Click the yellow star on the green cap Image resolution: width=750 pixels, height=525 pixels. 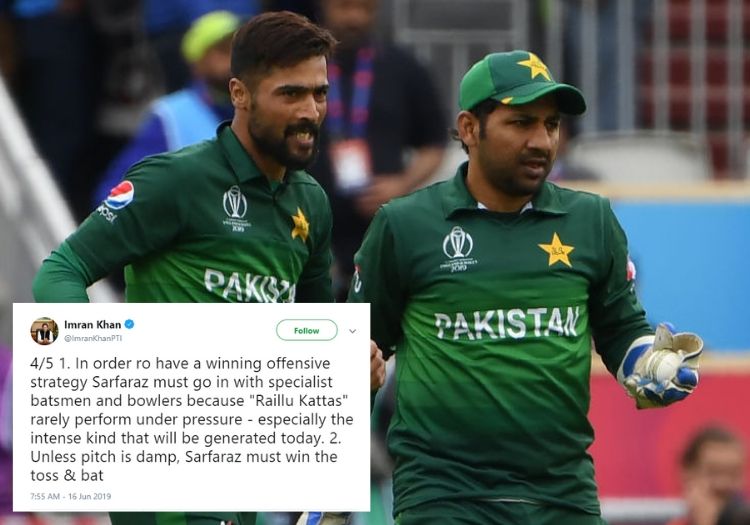(535, 66)
